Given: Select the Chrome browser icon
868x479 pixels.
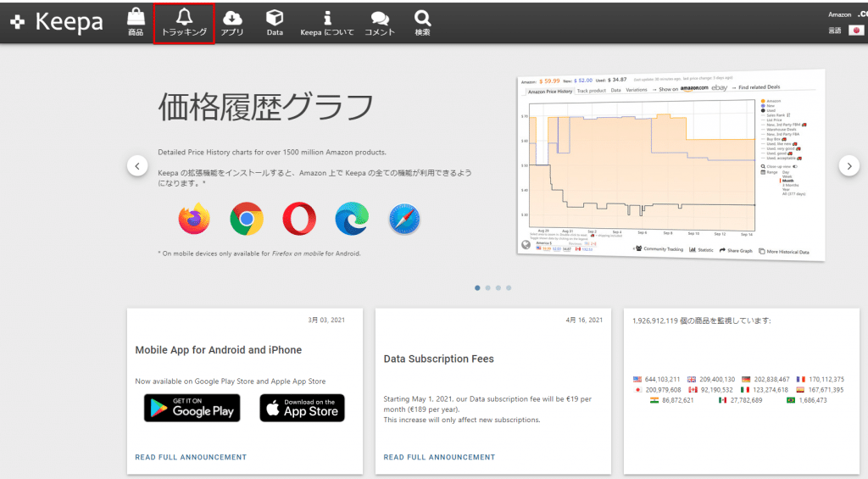Looking at the screenshot, I should [247, 219].
